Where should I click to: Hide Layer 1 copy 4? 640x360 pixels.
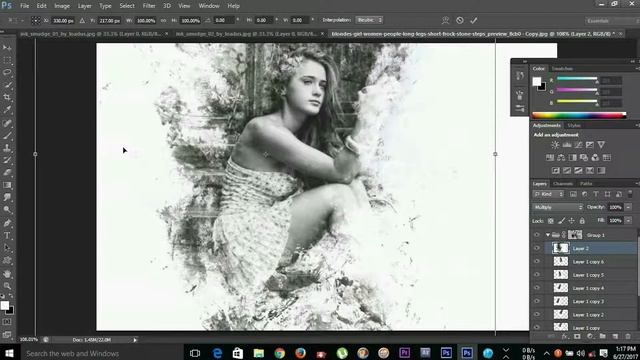click(537, 288)
